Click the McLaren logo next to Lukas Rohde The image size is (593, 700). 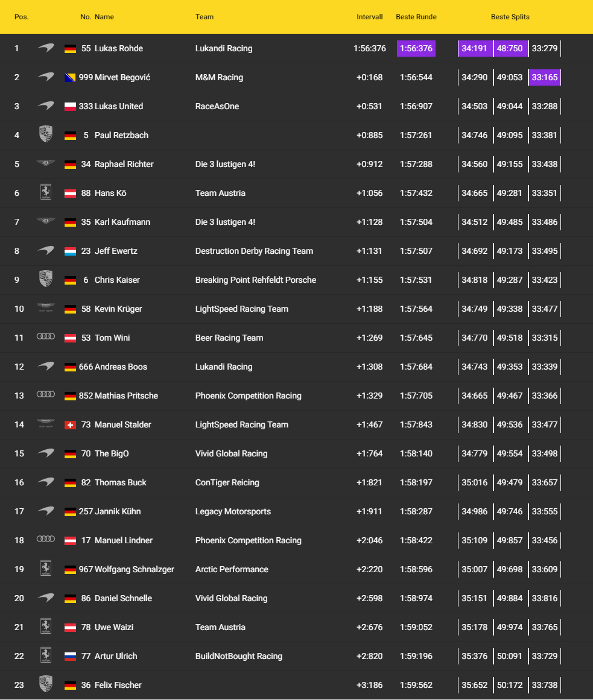46,48
